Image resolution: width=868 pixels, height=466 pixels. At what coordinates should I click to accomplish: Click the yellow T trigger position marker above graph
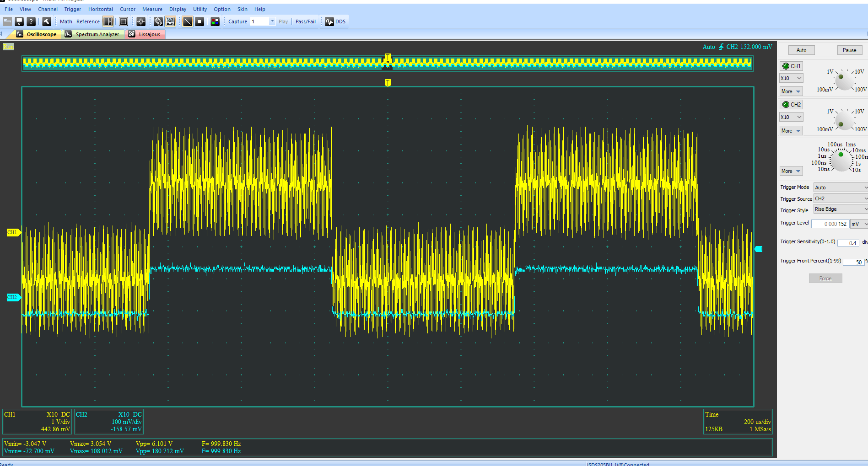click(388, 82)
